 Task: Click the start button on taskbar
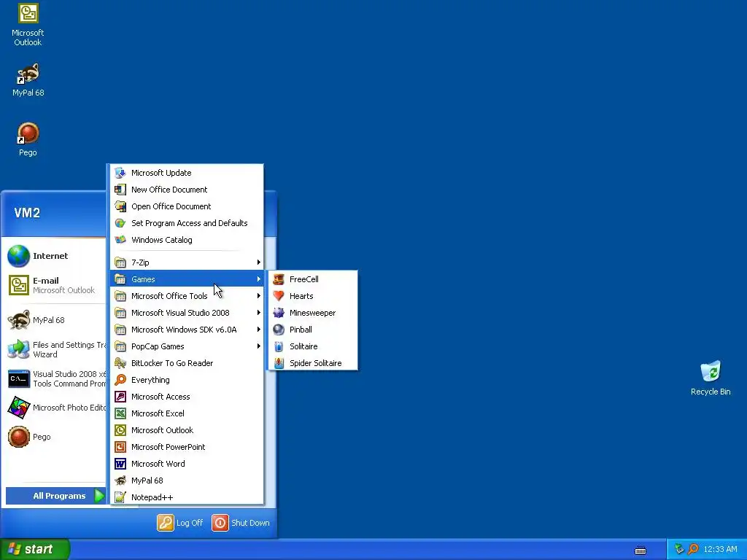coord(34,549)
